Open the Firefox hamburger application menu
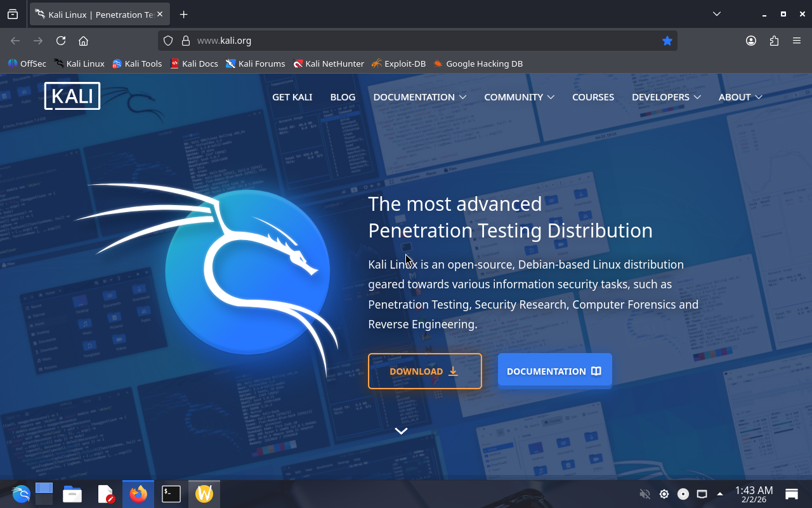Image resolution: width=812 pixels, height=508 pixels. point(797,41)
